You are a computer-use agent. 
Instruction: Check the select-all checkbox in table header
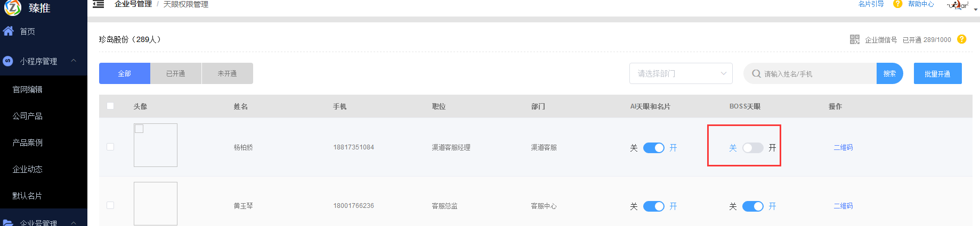pos(110,106)
